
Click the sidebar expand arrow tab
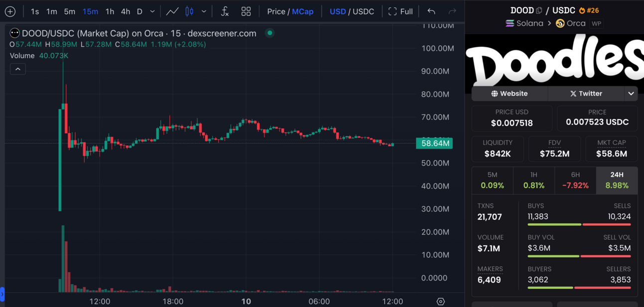click(x=2, y=295)
